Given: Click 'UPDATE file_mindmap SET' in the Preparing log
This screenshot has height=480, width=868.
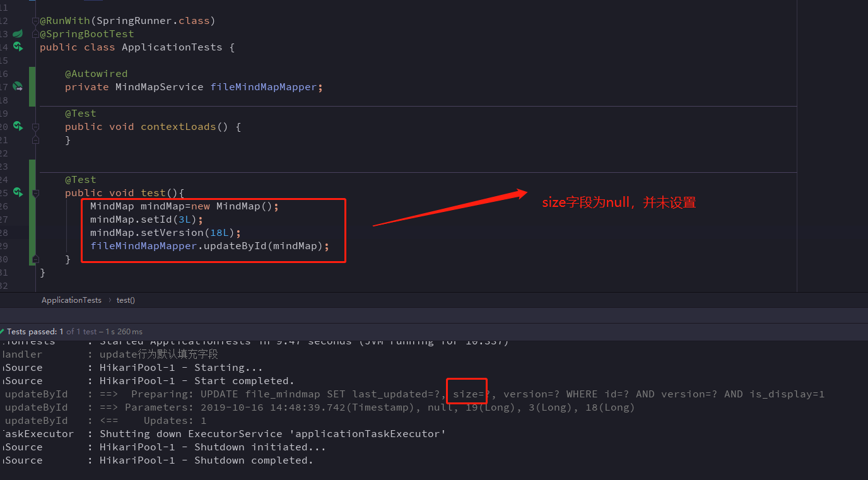Looking at the screenshot, I should pos(273,394).
